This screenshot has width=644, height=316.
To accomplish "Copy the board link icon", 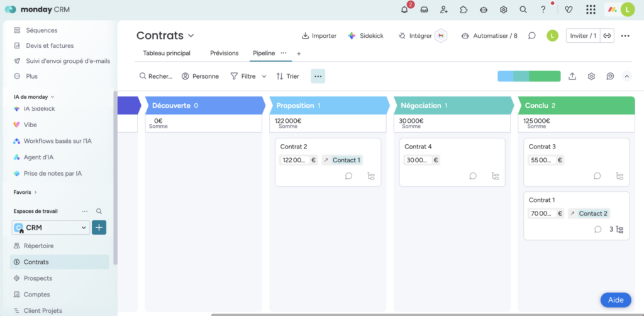I will 607,36.
